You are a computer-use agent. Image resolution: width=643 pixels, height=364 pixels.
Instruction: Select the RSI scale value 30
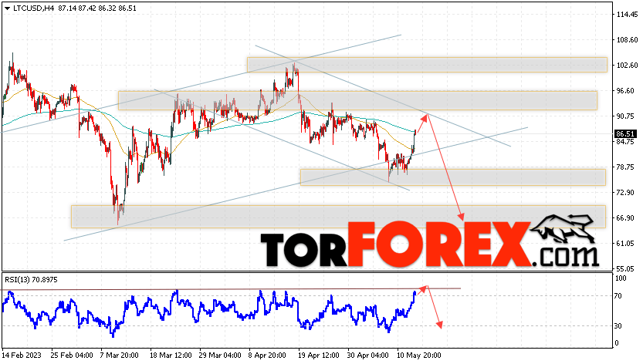pos(620,326)
